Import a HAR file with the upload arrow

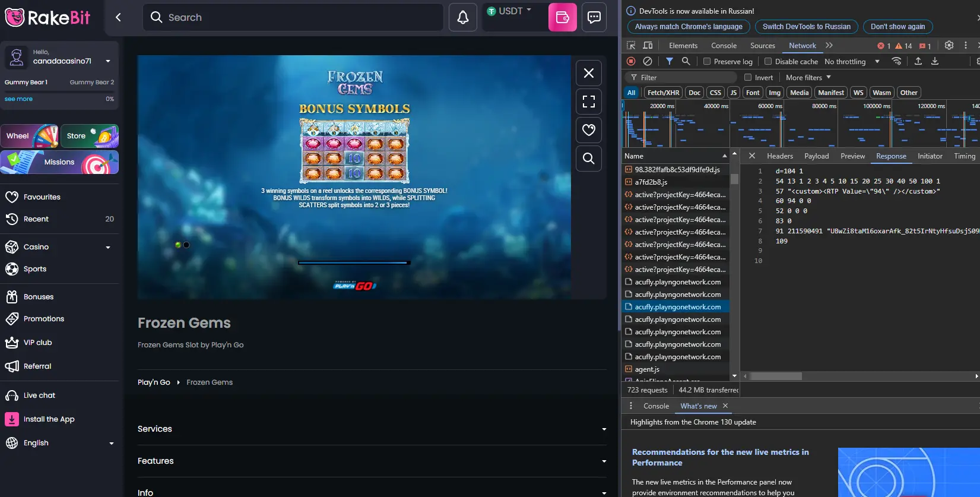click(918, 61)
